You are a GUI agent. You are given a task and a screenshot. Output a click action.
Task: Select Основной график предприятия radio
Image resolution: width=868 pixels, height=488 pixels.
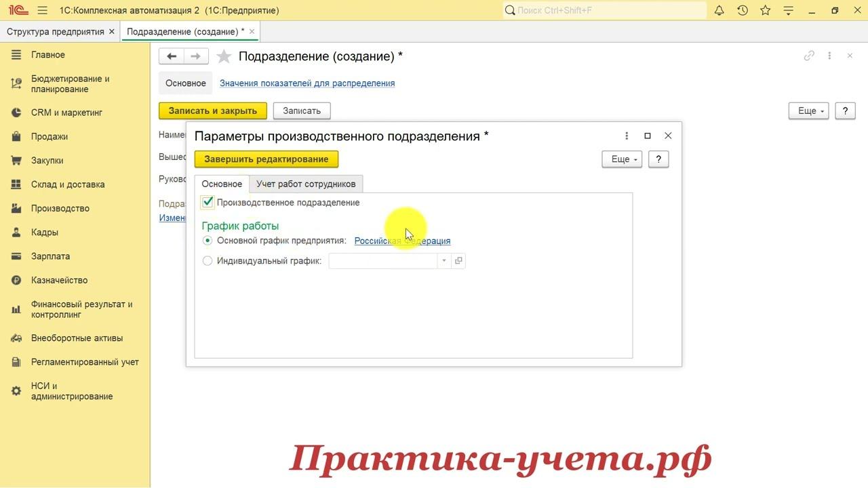coord(208,241)
